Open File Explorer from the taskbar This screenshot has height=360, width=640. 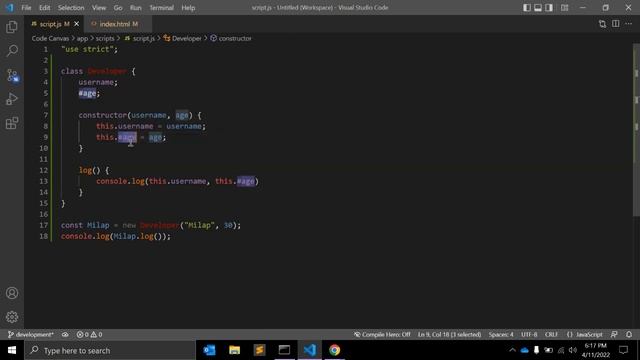[x=234, y=350]
